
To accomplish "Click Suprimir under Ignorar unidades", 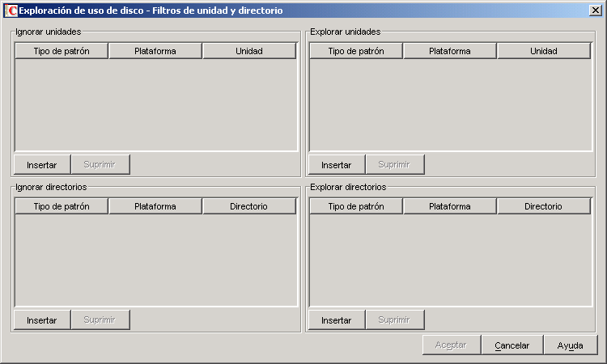I will tap(100, 165).
